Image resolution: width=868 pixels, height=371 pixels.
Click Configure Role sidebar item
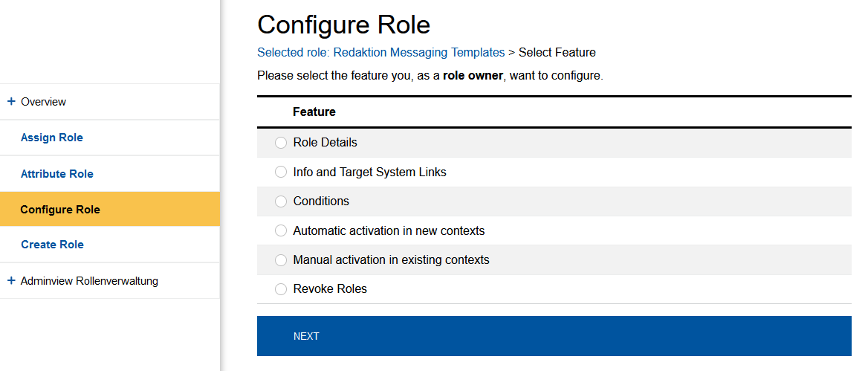click(x=60, y=210)
